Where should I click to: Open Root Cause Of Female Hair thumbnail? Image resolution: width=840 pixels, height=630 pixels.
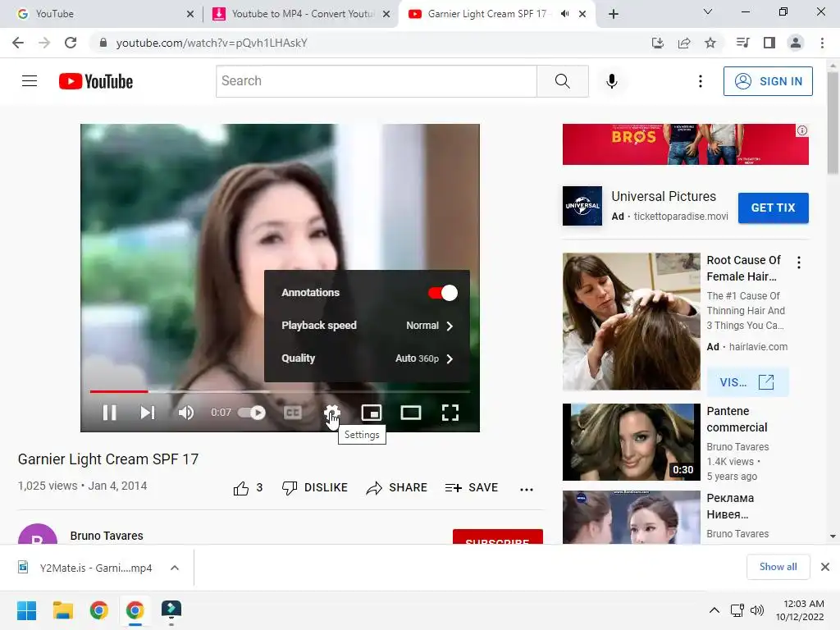[x=631, y=322]
